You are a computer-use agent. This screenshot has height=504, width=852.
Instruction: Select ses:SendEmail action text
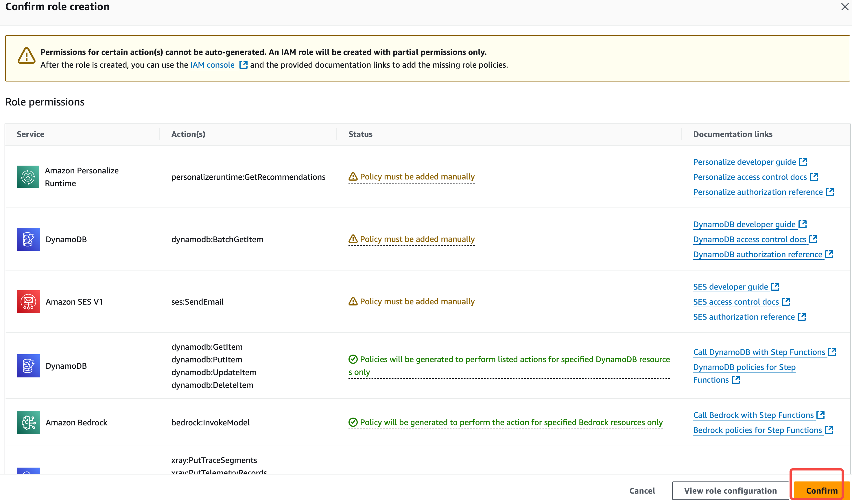tap(197, 302)
